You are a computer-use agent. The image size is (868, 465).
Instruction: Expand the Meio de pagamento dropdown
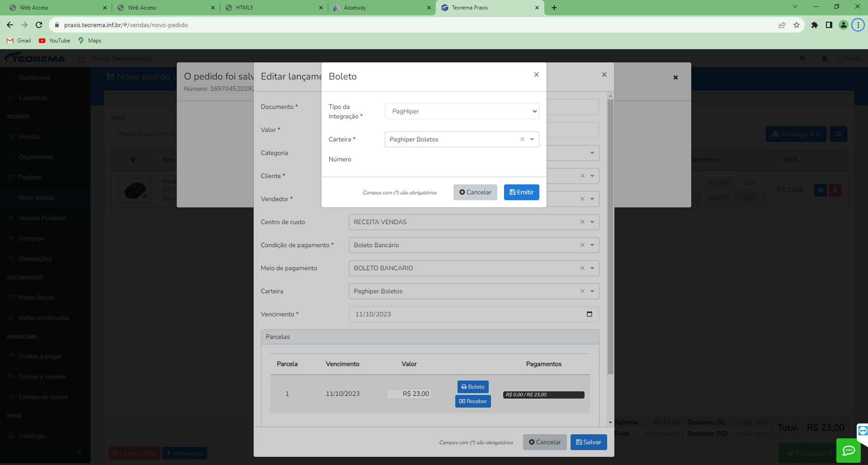(592, 268)
